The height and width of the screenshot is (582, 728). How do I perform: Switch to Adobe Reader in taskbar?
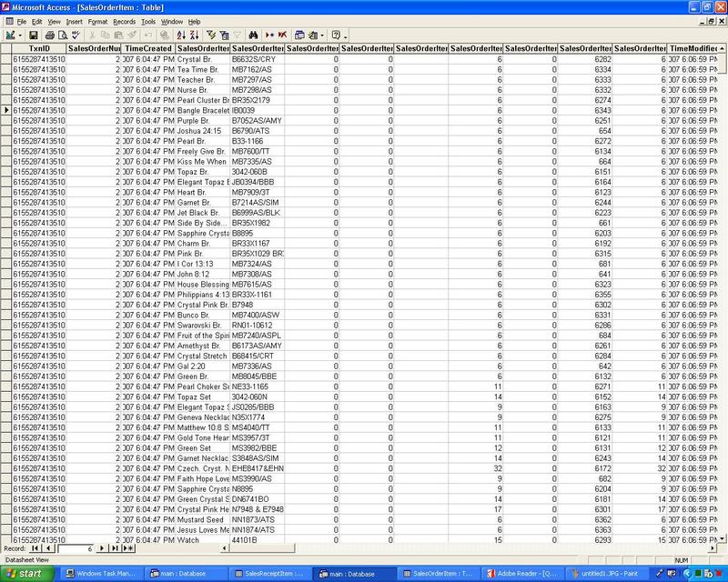[519, 574]
